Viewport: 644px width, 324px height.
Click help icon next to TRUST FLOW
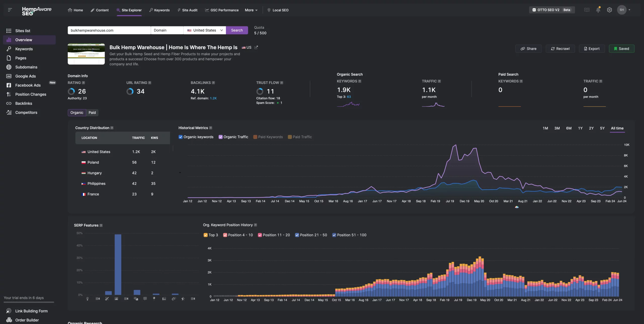[x=281, y=83]
